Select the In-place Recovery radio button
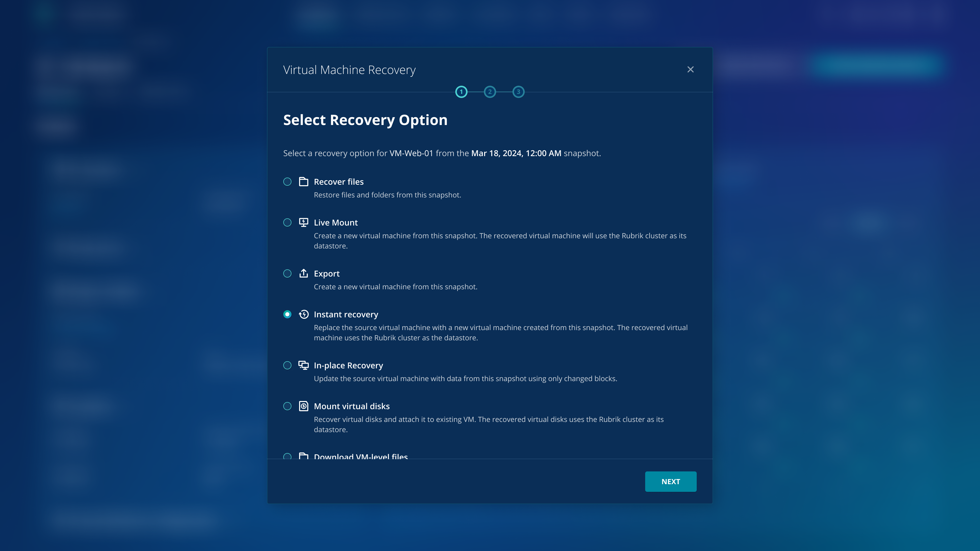Screen dimensions: 980x551 point(287,366)
